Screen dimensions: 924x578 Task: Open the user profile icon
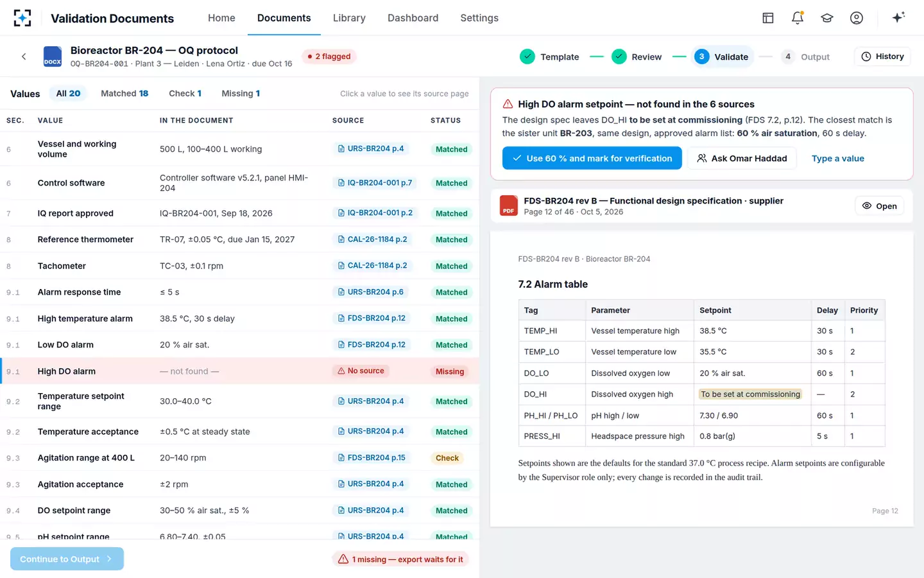click(x=856, y=18)
